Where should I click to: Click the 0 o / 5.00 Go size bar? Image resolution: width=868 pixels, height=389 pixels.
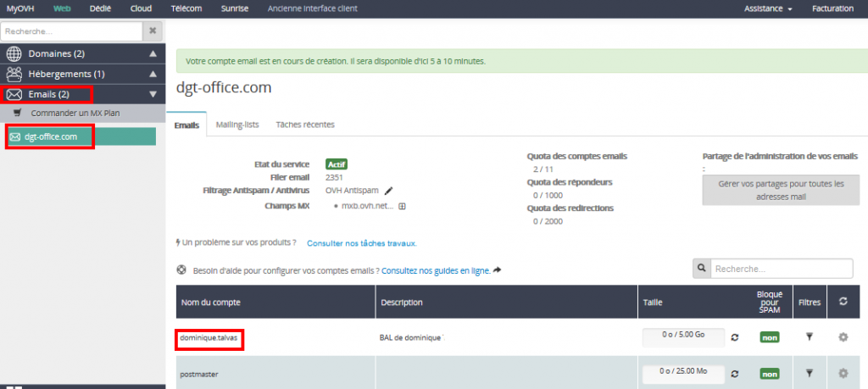tap(684, 337)
